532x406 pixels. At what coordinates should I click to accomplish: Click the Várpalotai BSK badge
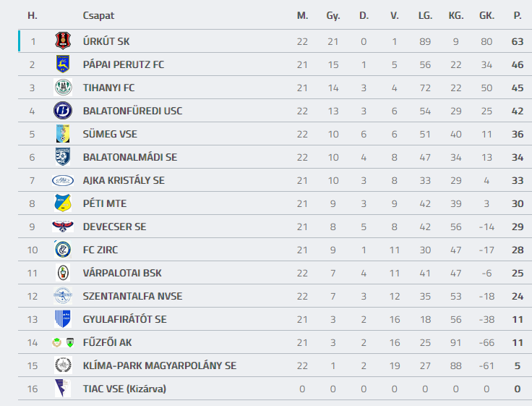pyautogui.click(x=63, y=273)
